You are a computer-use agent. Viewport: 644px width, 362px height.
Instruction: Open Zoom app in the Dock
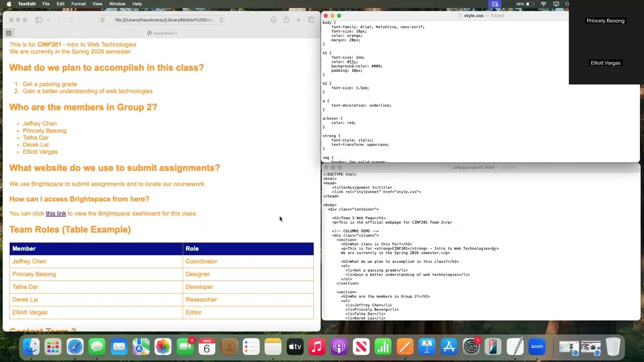pos(537,346)
